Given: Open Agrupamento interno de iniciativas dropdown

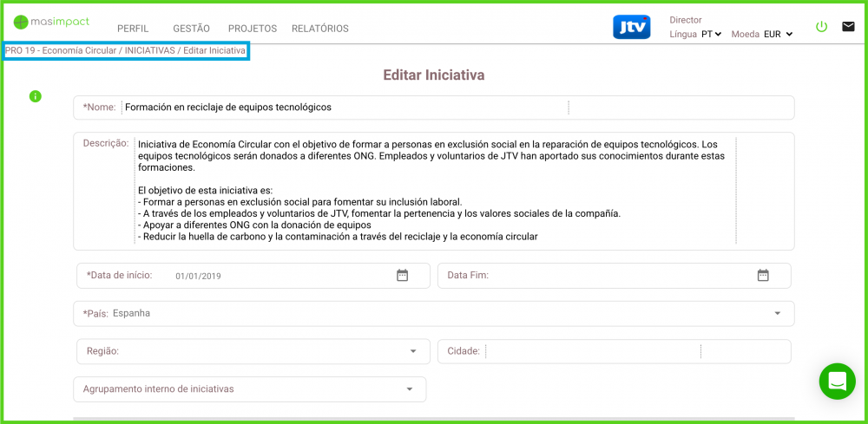Looking at the screenshot, I should [409, 389].
